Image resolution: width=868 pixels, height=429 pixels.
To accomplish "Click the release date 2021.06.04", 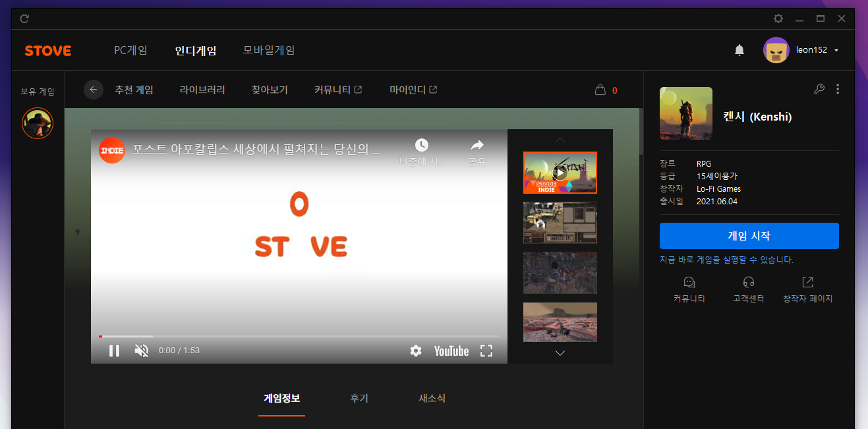I will 717,201.
